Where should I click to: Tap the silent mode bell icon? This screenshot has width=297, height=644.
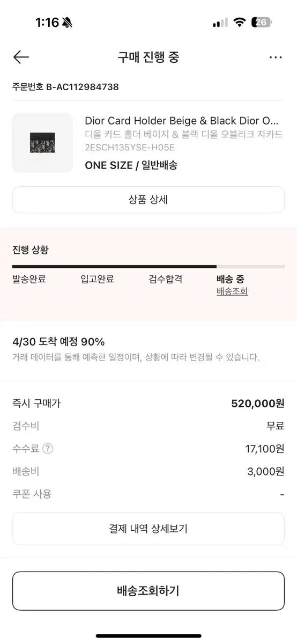tap(67, 23)
